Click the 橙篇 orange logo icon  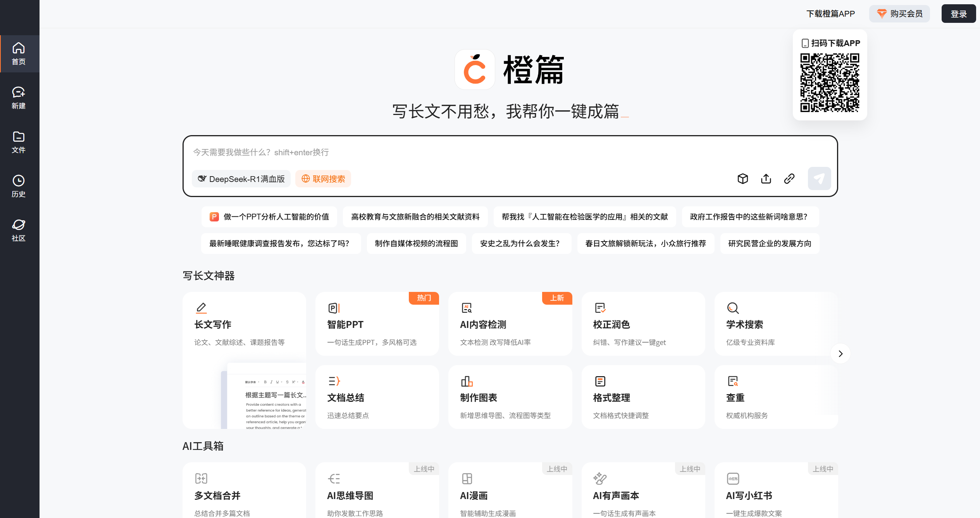click(x=475, y=70)
